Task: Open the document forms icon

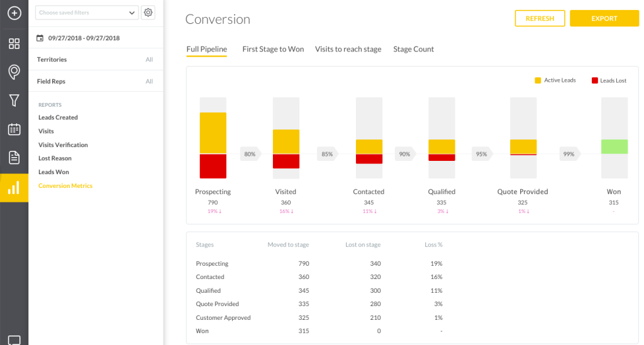Action: tap(14, 158)
